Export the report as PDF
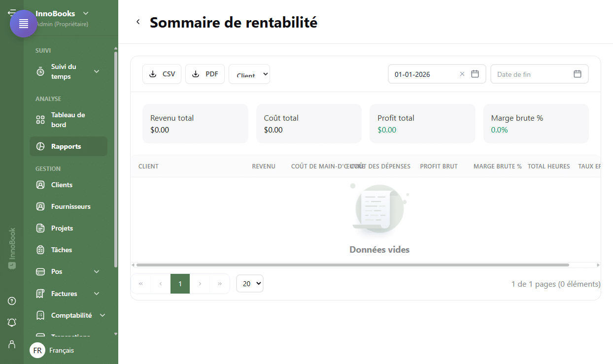This screenshot has height=364, width=613. pos(205,74)
